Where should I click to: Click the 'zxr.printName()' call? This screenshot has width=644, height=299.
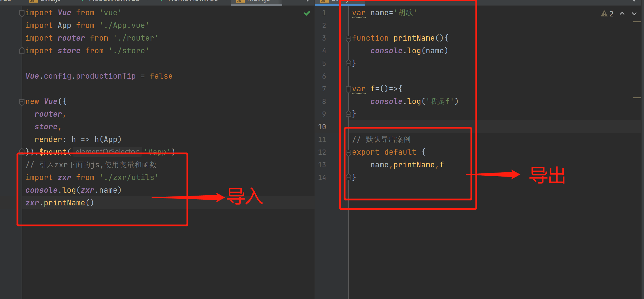(x=60, y=203)
